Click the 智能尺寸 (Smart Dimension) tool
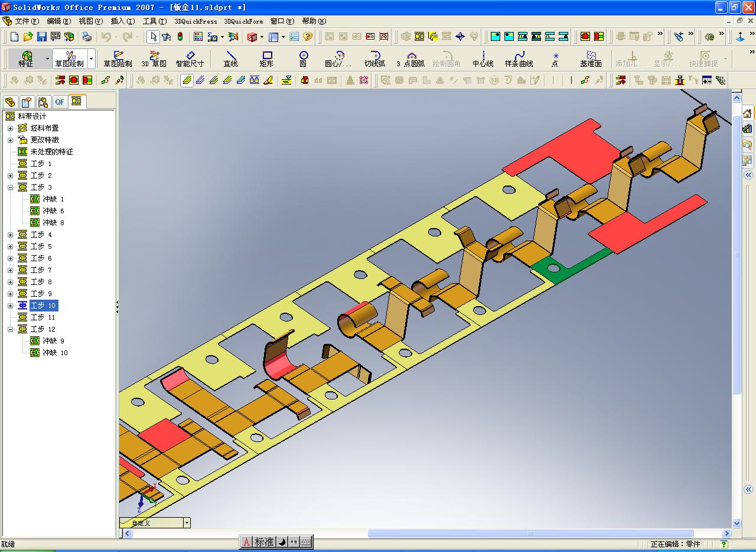This screenshot has height=552, width=756. coord(190,59)
